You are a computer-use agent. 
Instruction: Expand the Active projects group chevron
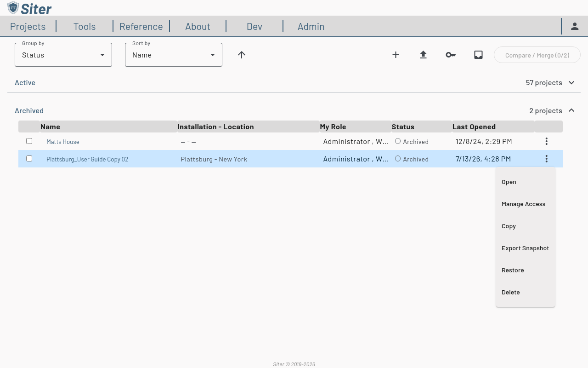pos(571,82)
